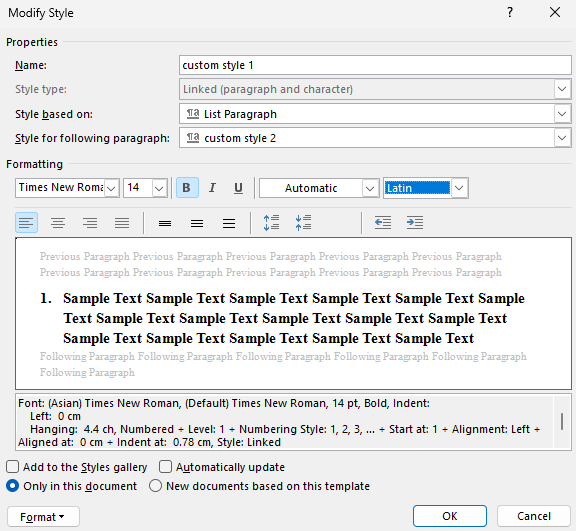Open the Format menu button
Viewport: 576px width, 531px height.
click(43, 517)
